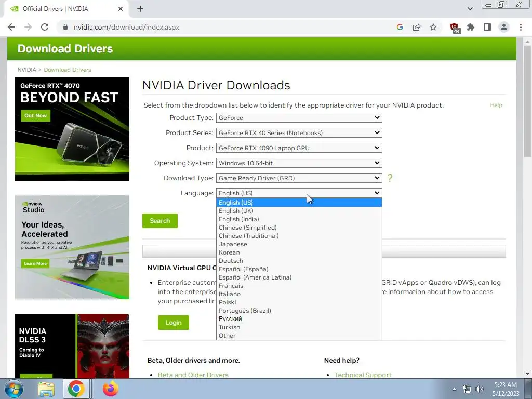Open the taskbar clock and date
This screenshot has height=399, width=532.
[506, 389]
